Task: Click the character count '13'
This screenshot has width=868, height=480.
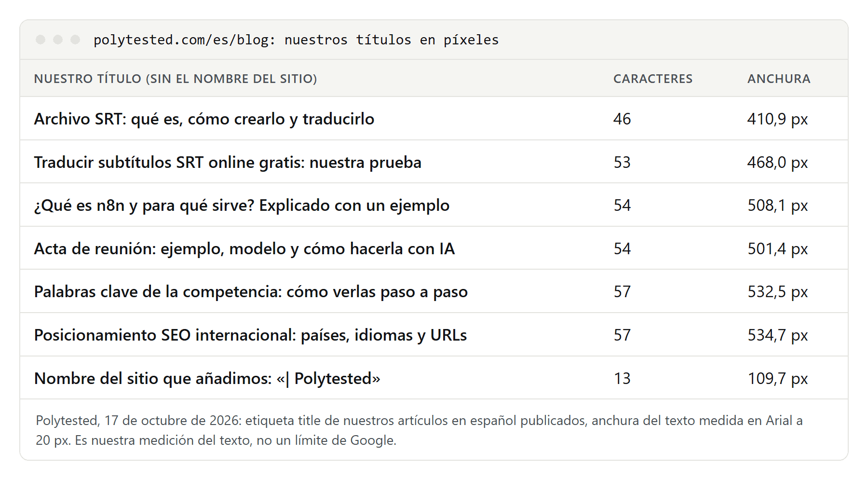Action: point(622,379)
